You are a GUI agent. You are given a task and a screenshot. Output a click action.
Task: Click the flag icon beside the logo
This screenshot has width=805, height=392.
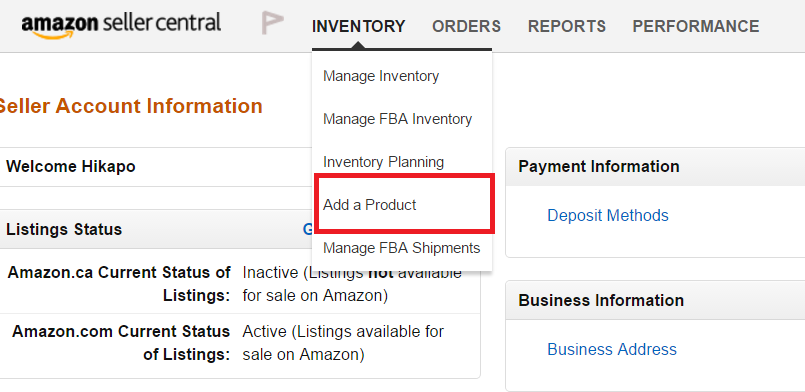(272, 23)
